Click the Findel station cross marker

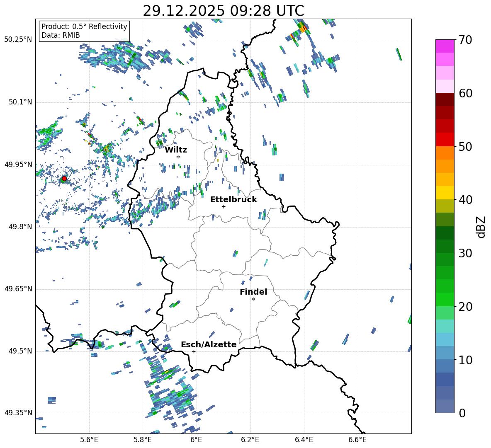253,299
